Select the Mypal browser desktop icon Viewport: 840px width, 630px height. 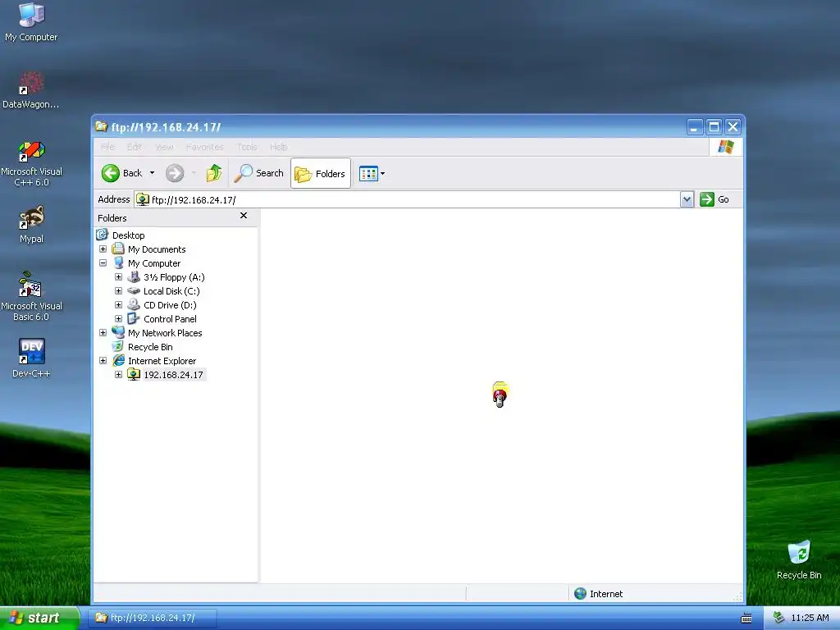[31, 224]
